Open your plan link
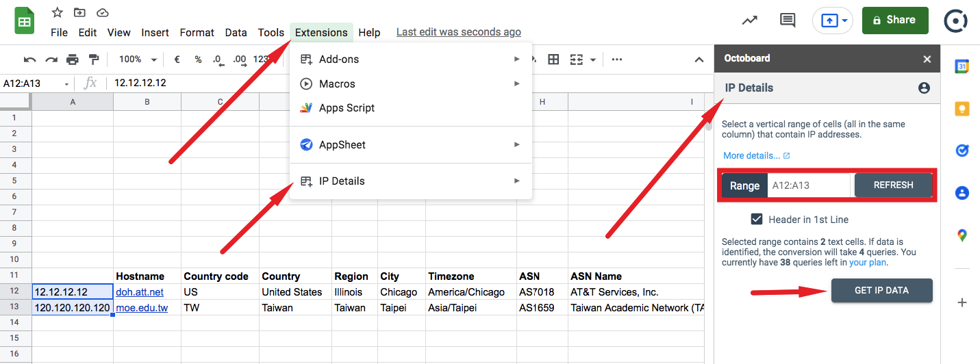Viewport: 980px width, 364px height. (869, 262)
